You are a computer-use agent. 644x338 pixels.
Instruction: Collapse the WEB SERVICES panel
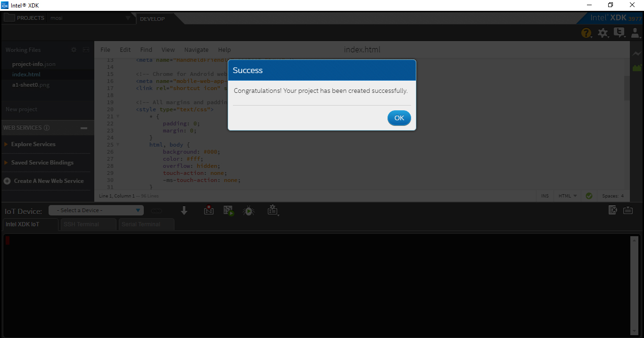pos(84,128)
